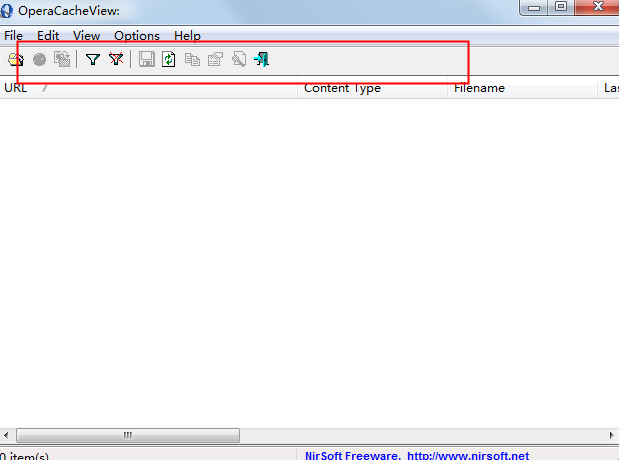Click the left arrow of horizontal scrollbar
Screen dimensions: 619x460
point(6,435)
